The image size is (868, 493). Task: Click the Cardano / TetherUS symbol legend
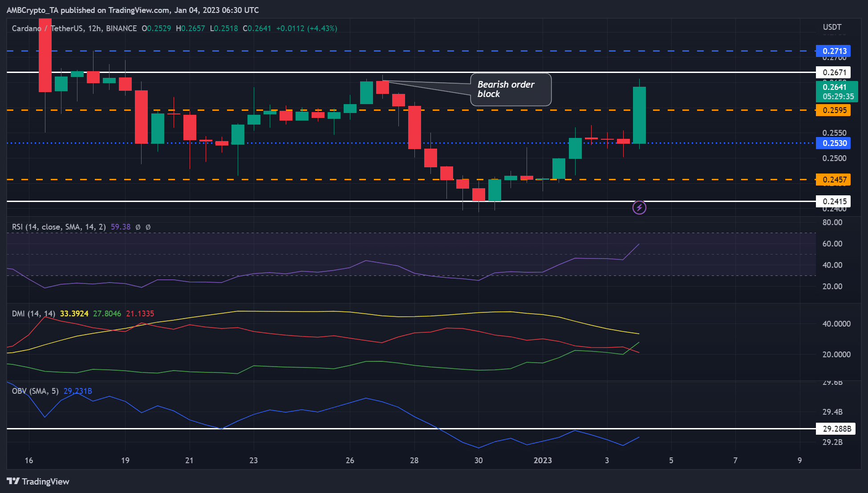coord(74,28)
